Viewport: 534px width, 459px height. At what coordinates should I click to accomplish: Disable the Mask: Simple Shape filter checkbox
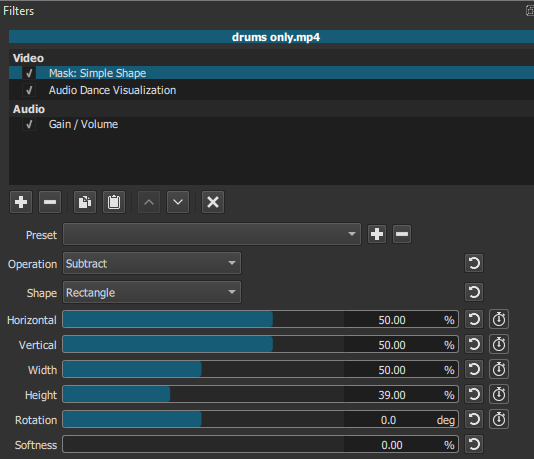point(29,73)
